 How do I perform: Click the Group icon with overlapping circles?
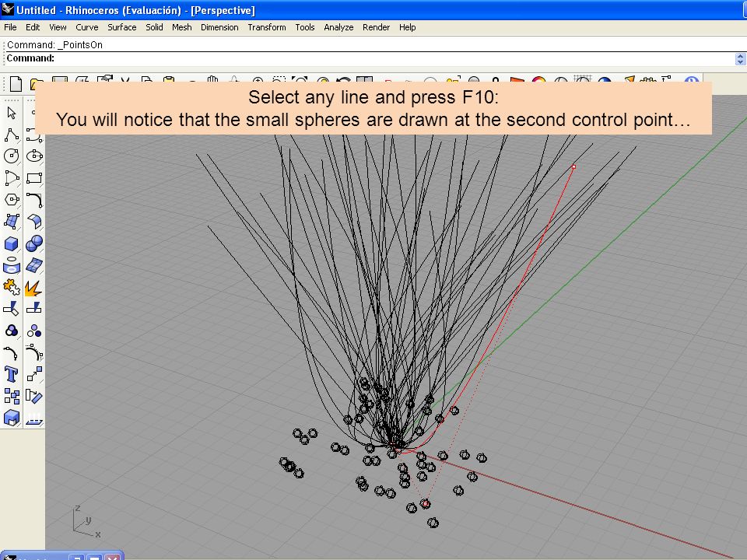pyautogui.click(x=12, y=331)
